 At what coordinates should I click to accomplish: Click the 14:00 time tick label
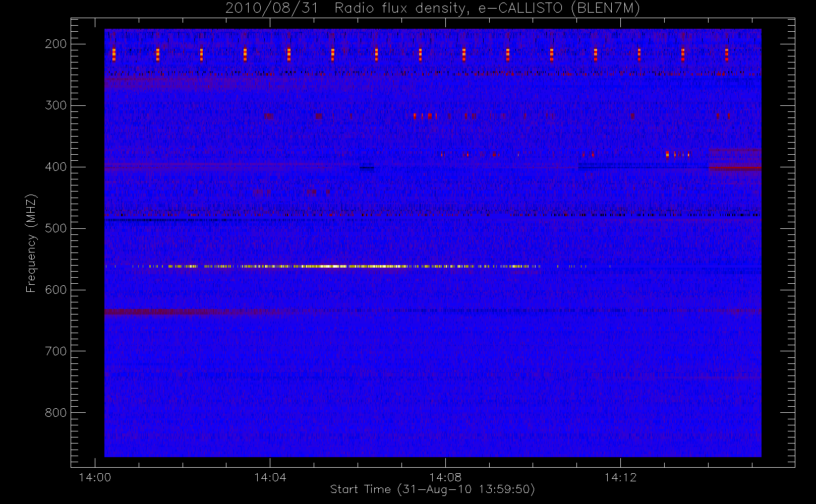95,477
